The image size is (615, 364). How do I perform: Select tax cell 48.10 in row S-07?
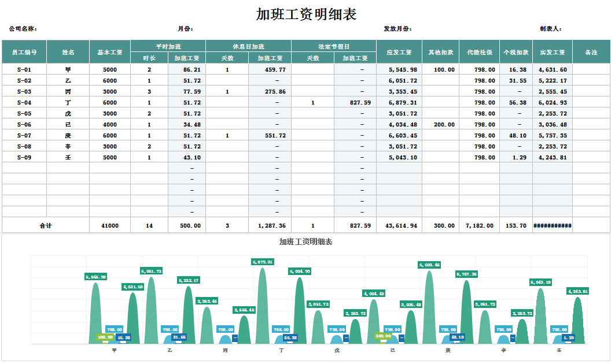(x=515, y=135)
